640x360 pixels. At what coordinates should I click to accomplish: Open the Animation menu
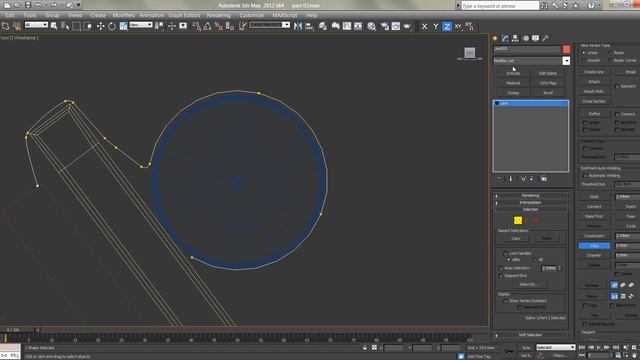tap(151, 15)
